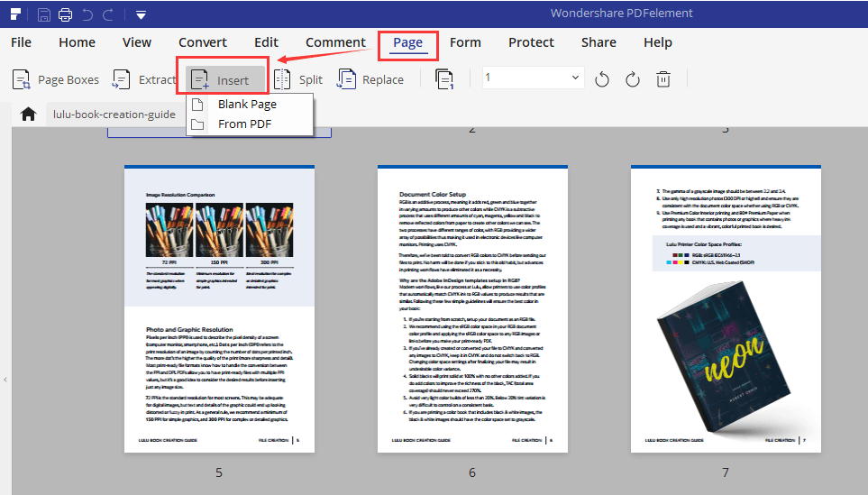
Task: Click the Replace button
Action: [370, 79]
